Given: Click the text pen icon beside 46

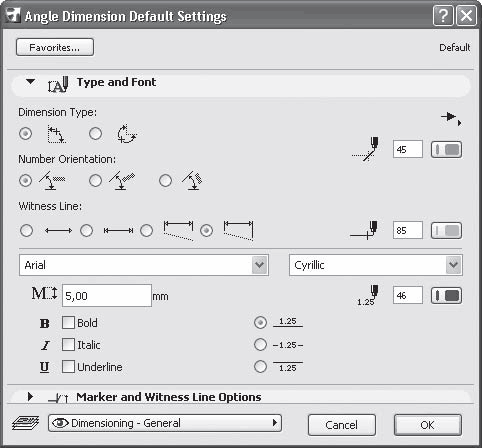Looking at the screenshot, I should [x=368, y=296].
